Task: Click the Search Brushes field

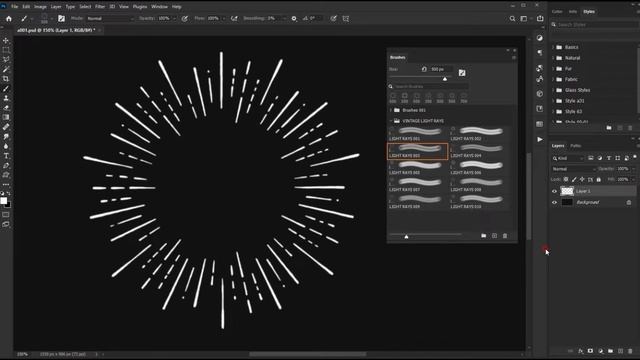Action: point(428,87)
